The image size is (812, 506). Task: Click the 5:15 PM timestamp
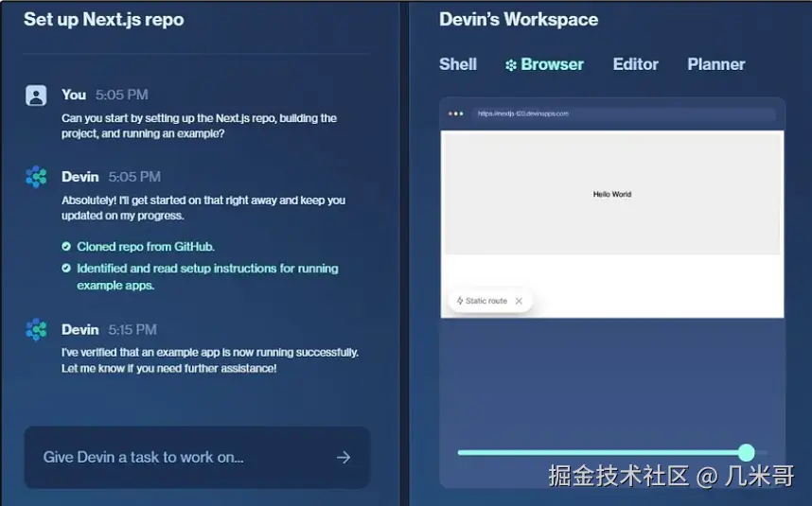point(132,329)
